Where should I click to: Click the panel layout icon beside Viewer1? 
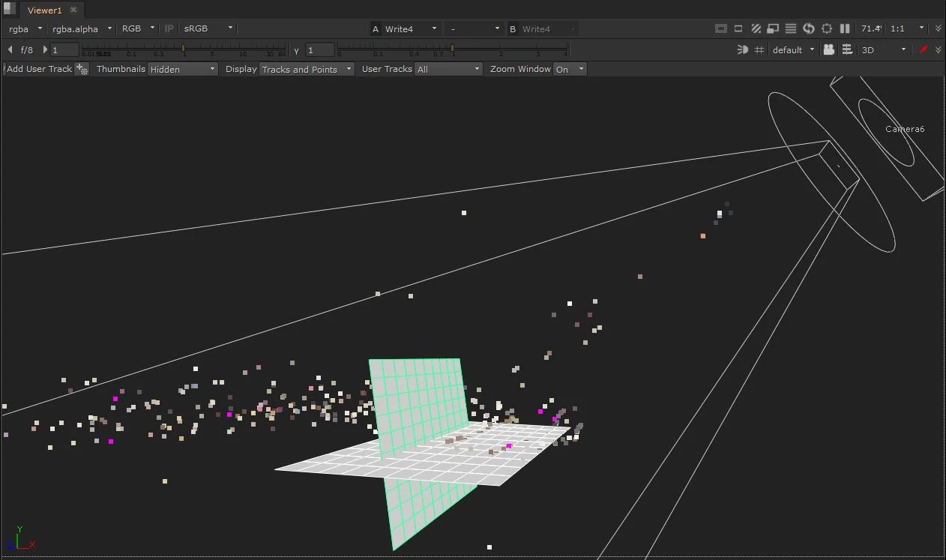click(x=8, y=10)
